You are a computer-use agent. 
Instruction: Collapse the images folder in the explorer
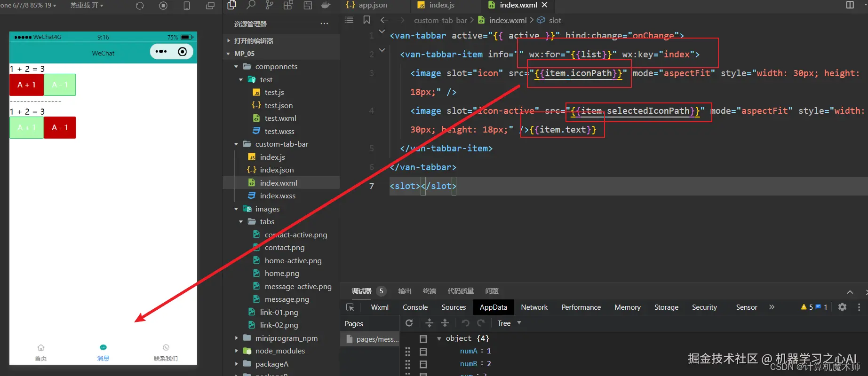click(x=236, y=209)
